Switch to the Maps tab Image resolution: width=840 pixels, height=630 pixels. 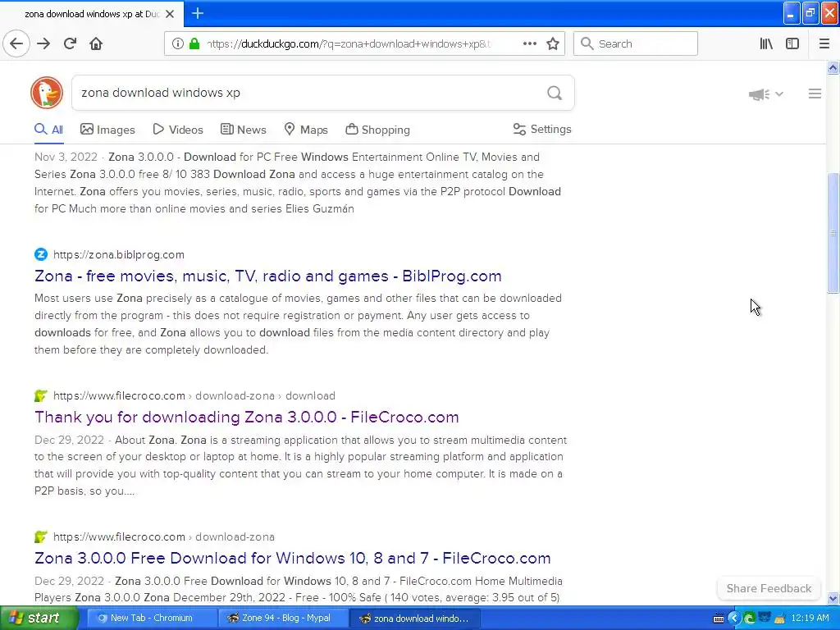coord(306,130)
